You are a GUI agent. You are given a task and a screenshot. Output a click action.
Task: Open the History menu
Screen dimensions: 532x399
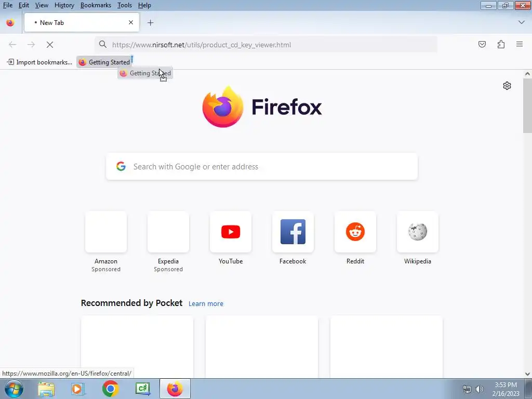point(64,5)
